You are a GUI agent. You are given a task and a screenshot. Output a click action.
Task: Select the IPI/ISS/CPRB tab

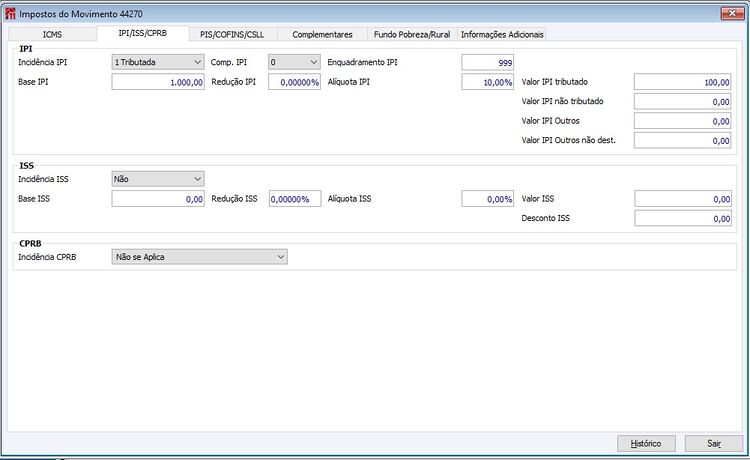(x=143, y=33)
